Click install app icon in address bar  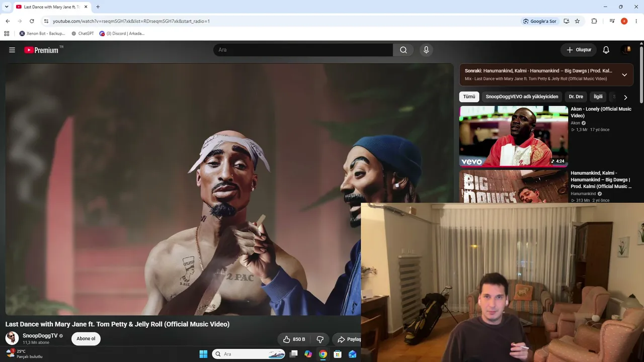567,21
